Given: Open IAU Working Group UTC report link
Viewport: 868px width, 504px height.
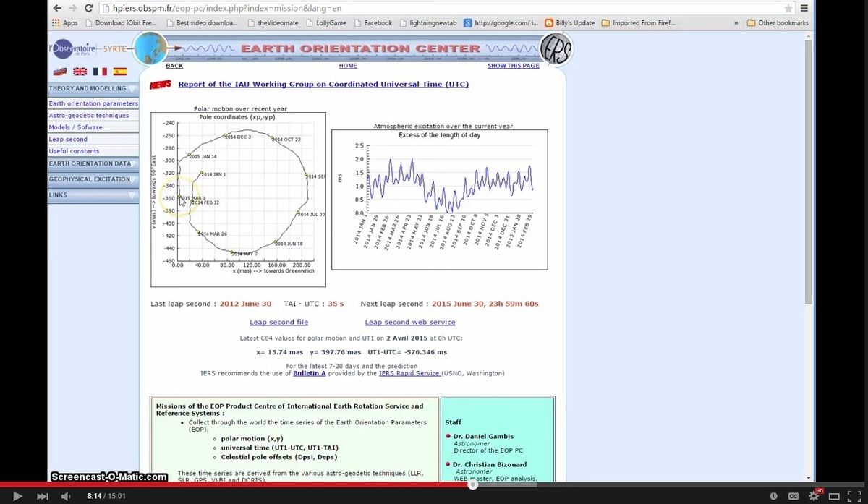Looking at the screenshot, I should click(323, 85).
